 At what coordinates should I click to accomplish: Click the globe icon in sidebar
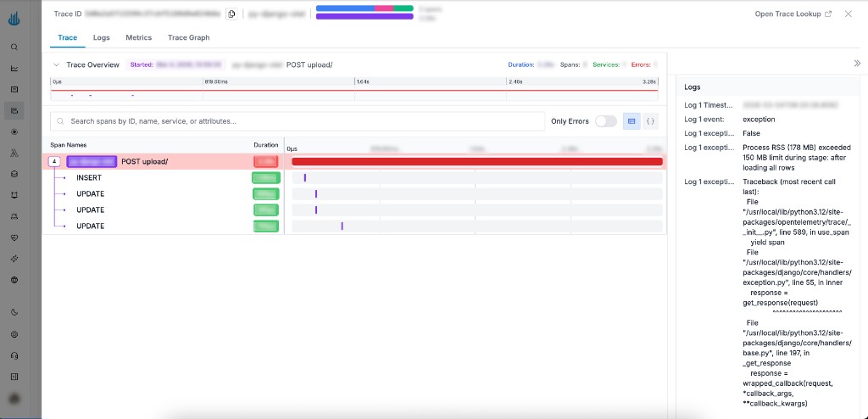15,280
